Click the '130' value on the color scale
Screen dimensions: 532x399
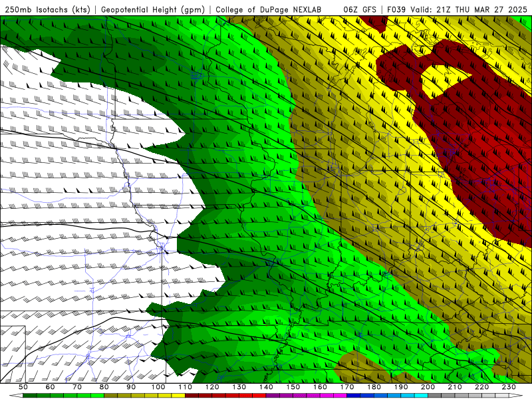click(x=239, y=387)
